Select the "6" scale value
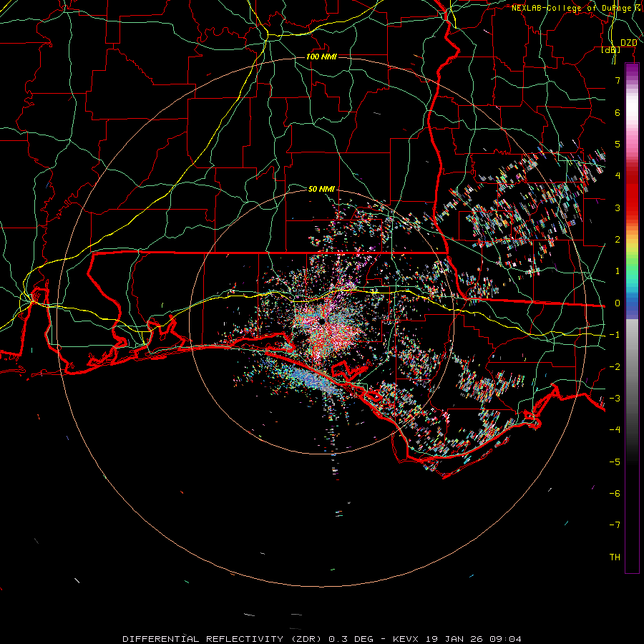644x644 pixels. (618, 112)
